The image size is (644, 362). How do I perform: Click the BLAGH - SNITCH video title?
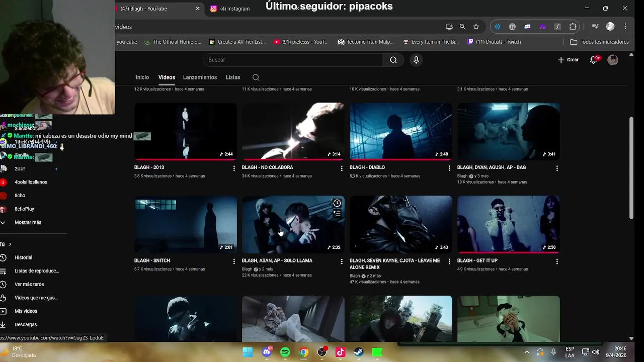152,260
